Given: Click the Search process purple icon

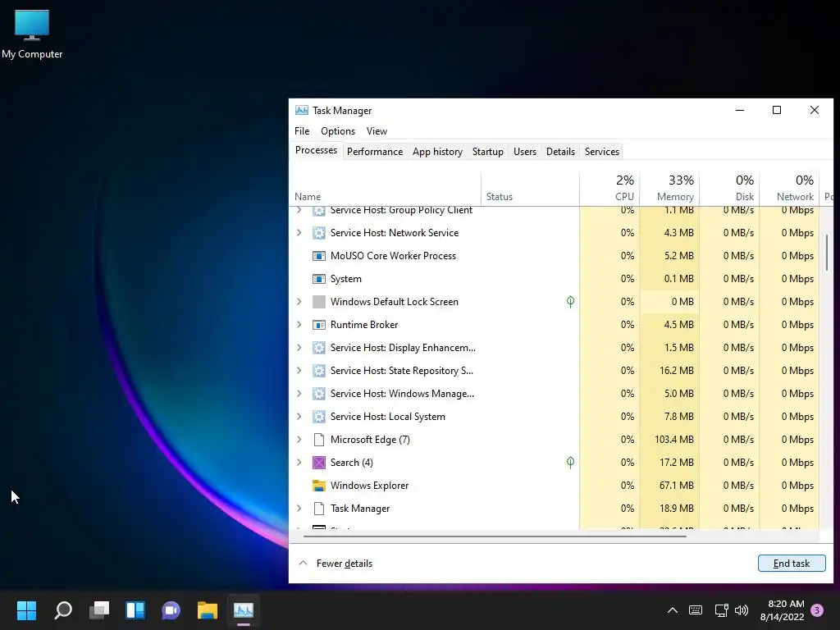Looking at the screenshot, I should pyautogui.click(x=319, y=463).
